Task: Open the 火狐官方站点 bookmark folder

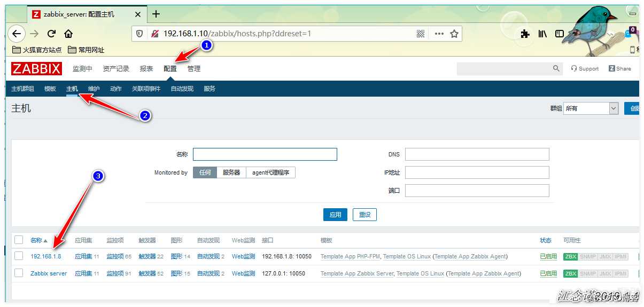Action: tap(36, 50)
